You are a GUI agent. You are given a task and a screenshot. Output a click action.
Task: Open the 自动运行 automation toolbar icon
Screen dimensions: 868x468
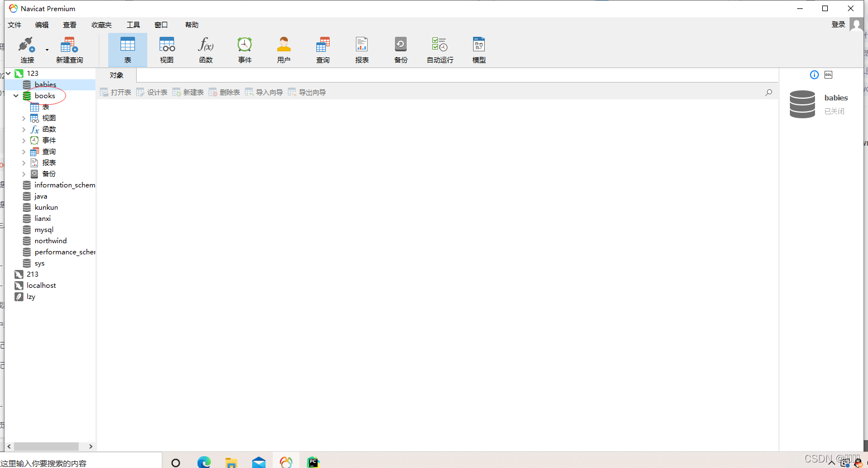[440, 50]
